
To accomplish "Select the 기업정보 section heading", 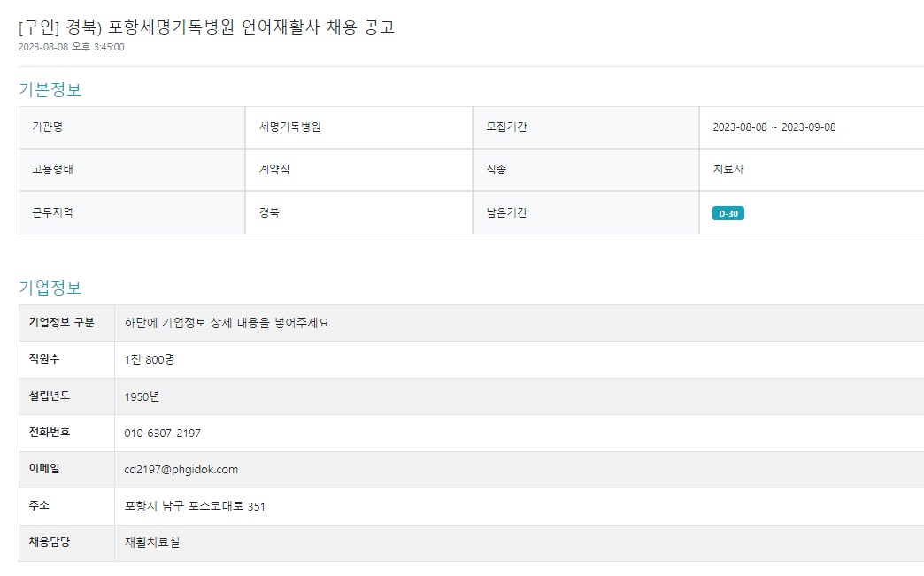I will coord(50,288).
